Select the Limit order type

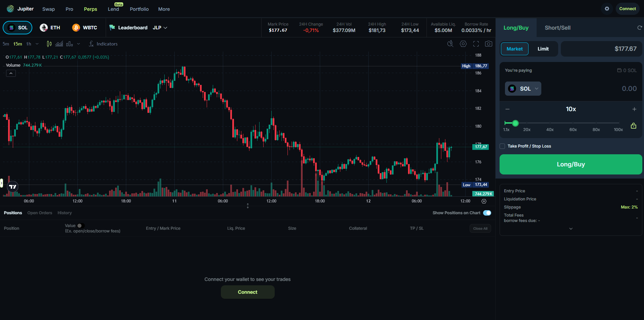click(543, 49)
